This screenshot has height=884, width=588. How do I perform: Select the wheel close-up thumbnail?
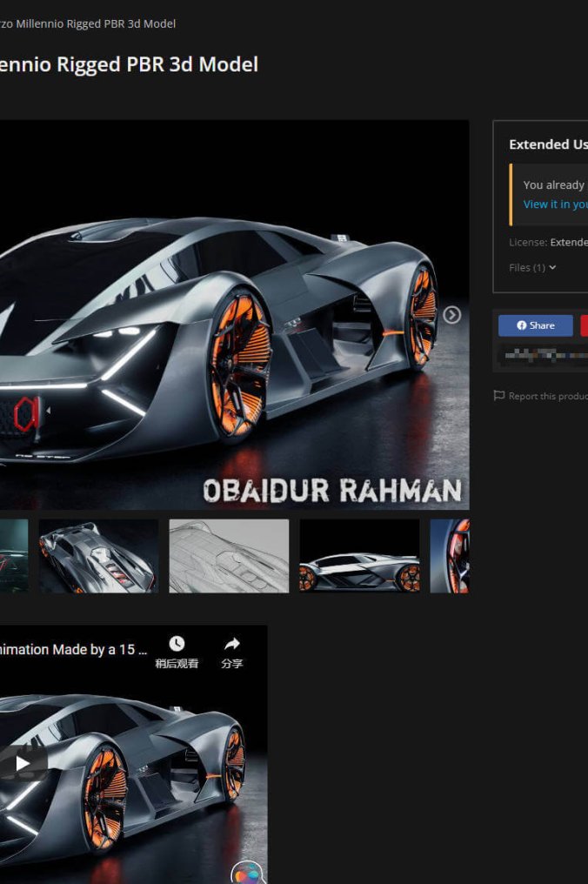[450, 556]
